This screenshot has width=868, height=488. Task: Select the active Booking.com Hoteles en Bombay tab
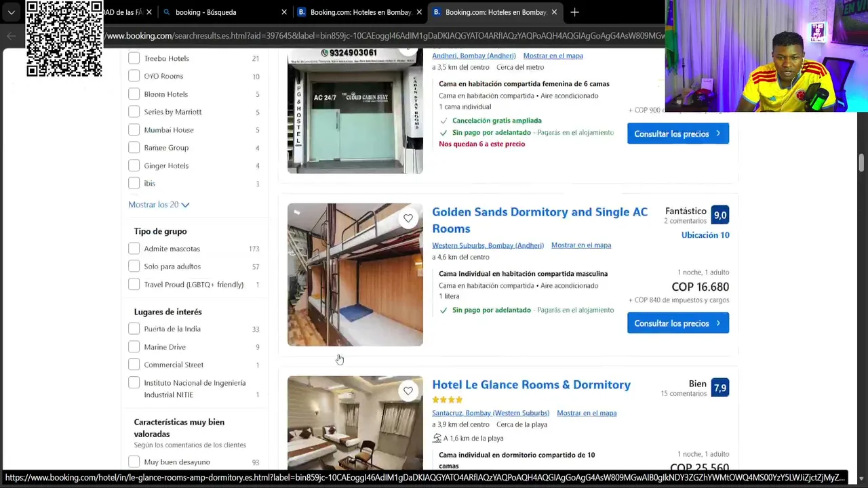[495, 12]
